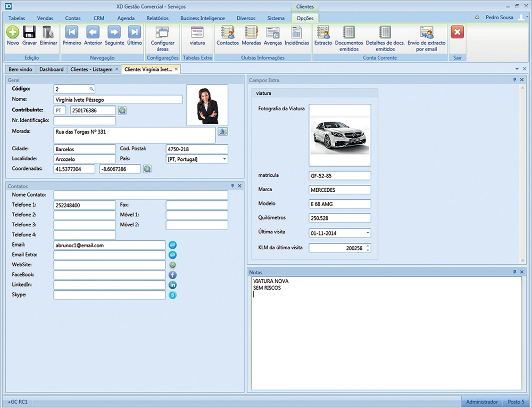Switch to the Dashboard tab

[x=52, y=69]
